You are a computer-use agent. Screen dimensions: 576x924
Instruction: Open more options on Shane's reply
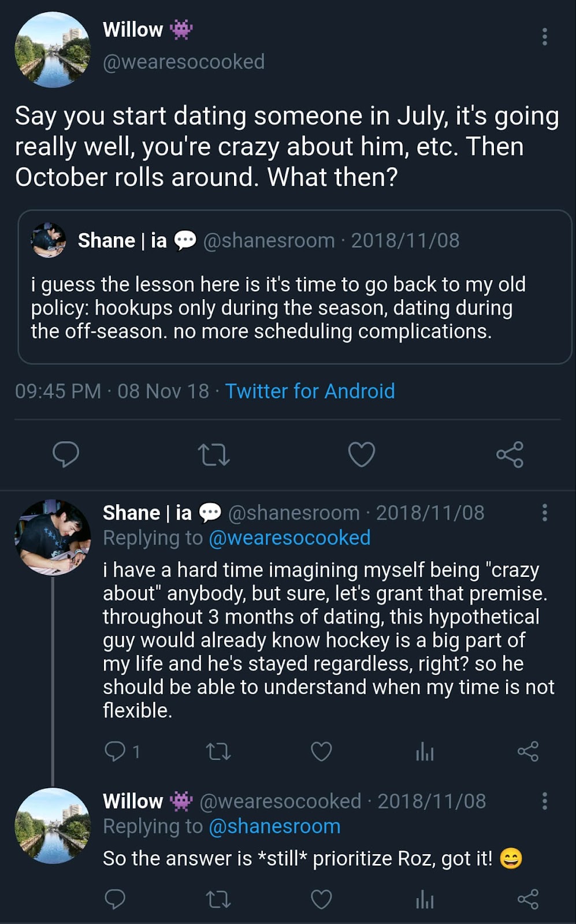tap(544, 512)
